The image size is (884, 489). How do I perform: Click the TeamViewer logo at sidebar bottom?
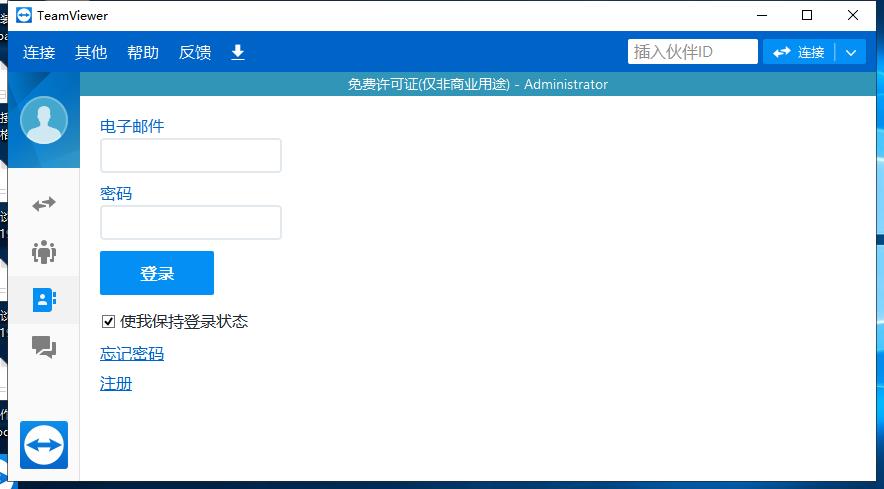pos(44,445)
